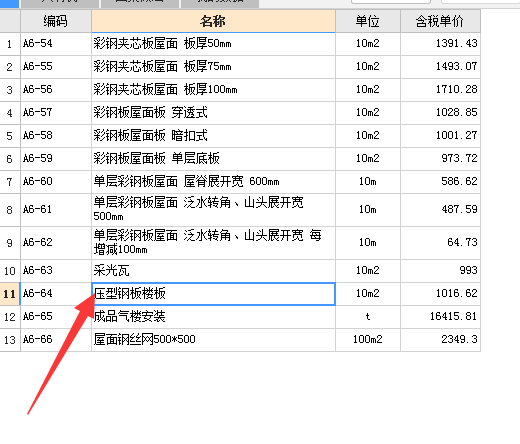Click unit cell 100m2 for A6-66

pyautogui.click(x=368, y=340)
